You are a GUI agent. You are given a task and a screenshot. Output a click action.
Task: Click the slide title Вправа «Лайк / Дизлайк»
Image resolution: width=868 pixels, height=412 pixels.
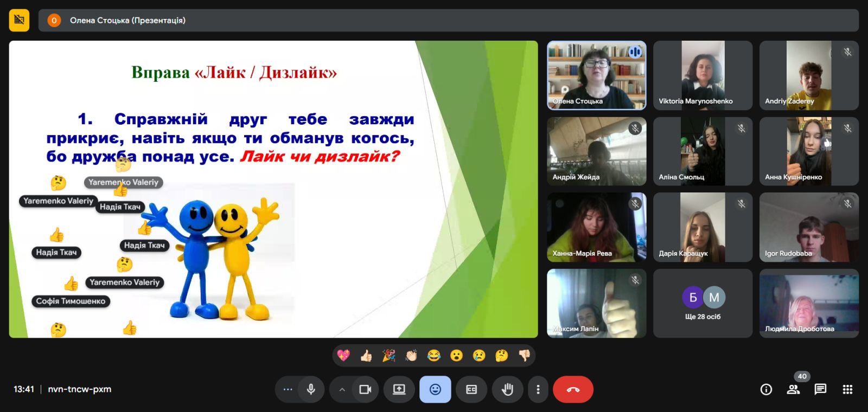coord(234,72)
